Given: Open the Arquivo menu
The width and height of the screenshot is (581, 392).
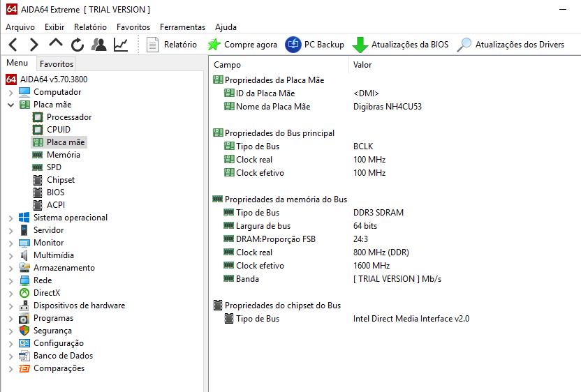Looking at the screenshot, I should [20, 27].
